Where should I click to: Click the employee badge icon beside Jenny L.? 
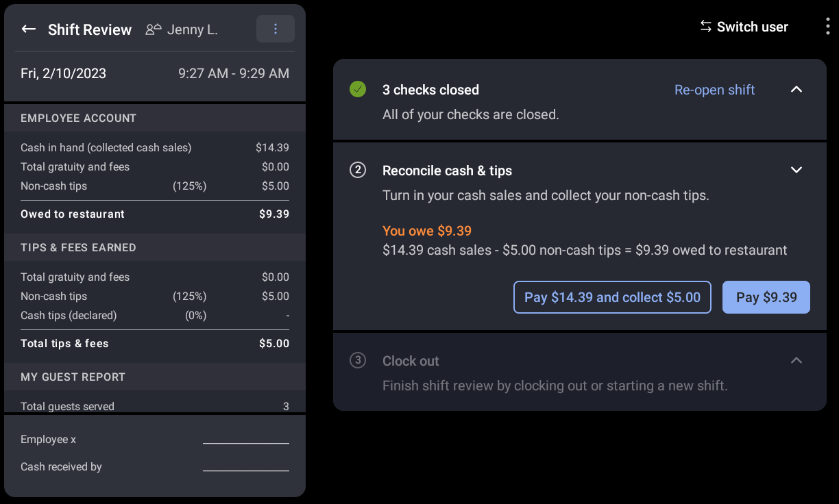(x=154, y=29)
